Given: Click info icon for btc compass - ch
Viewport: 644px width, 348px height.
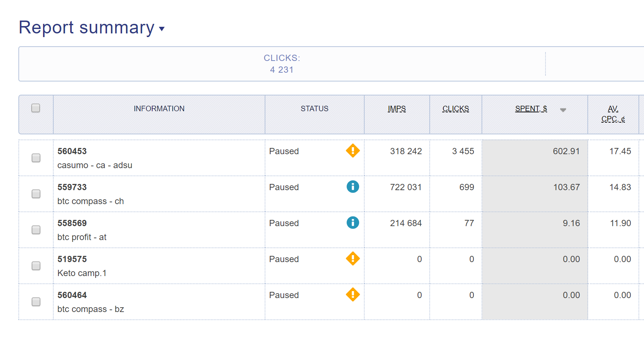Looking at the screenshot, I should click(353, 186).
